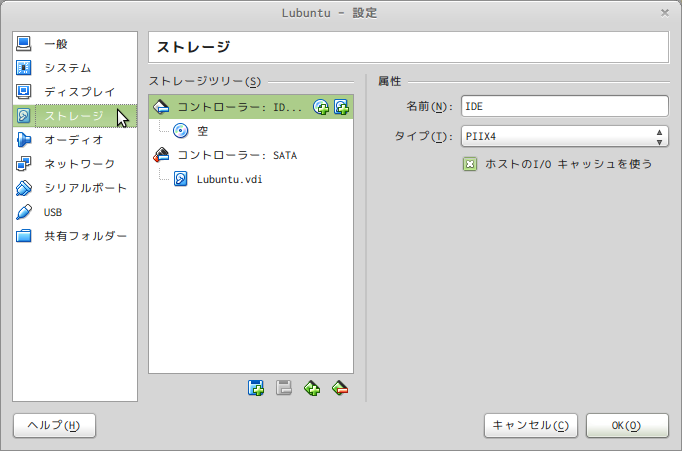Click the hard disk icon beside Lubuntu.vdi

point(181,179)
